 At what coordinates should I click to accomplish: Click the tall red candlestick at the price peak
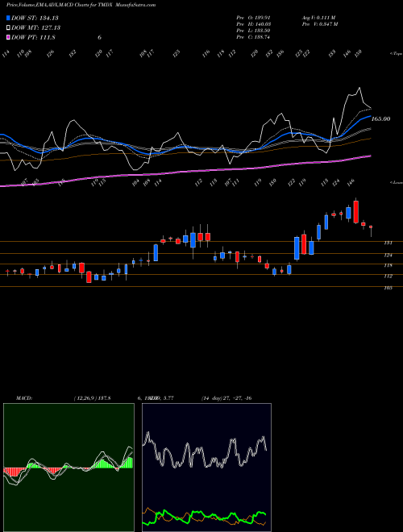point(355,212)
